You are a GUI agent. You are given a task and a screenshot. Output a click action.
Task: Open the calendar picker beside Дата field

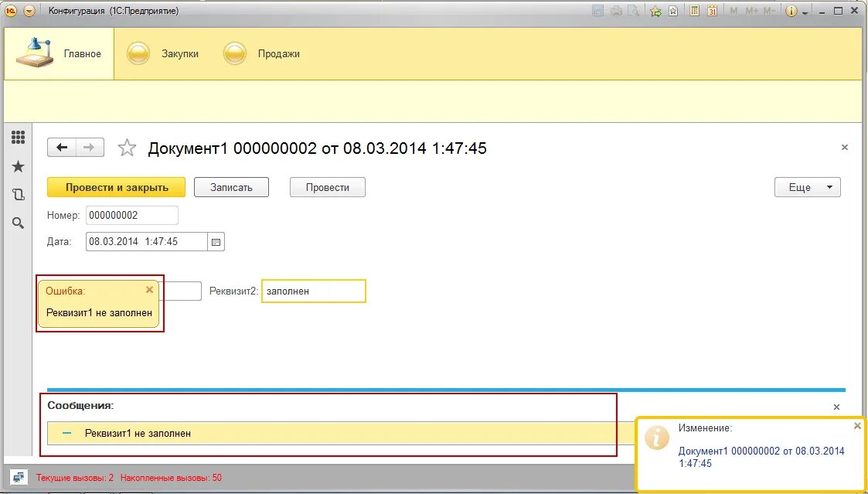pos(216,242)
